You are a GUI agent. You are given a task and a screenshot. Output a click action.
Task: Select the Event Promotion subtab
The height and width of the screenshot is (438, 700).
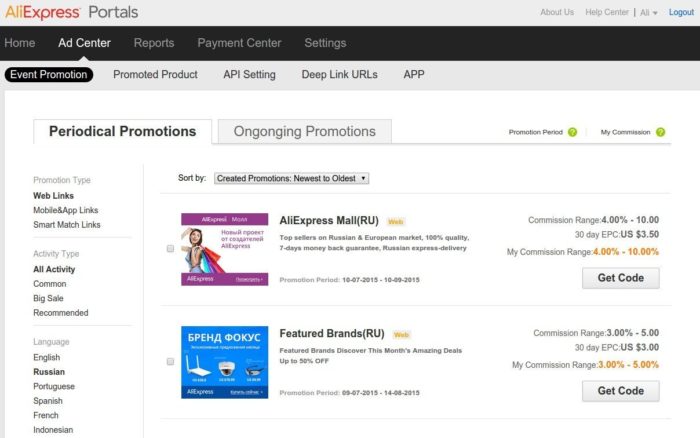pos(49,75)
